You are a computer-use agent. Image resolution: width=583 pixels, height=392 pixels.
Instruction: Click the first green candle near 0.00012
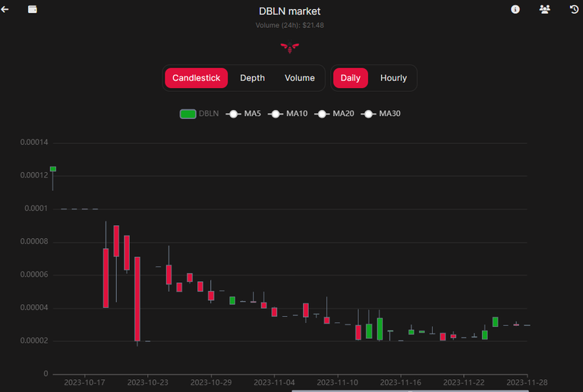[53, 169]
